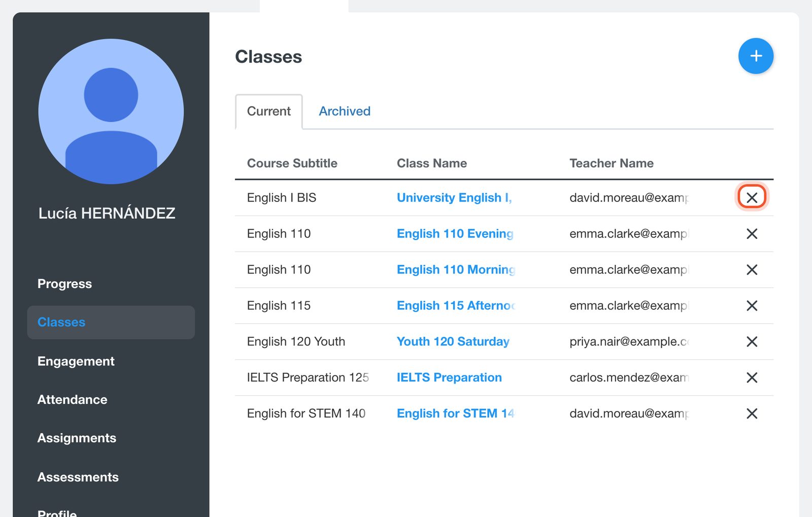The width and height of the screenshot is (812, 517).
Task: Remove the IELTS Preparation class
Action: [x=752, y=377]
